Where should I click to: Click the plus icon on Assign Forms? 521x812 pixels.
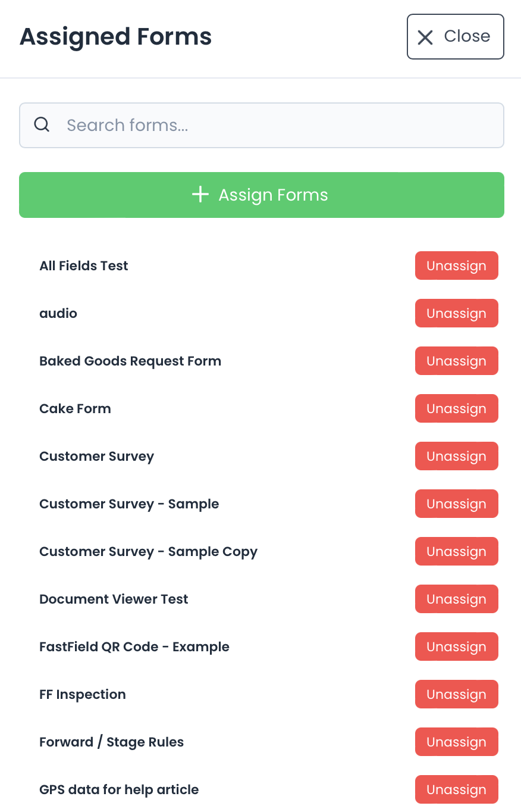coord(200,195)
